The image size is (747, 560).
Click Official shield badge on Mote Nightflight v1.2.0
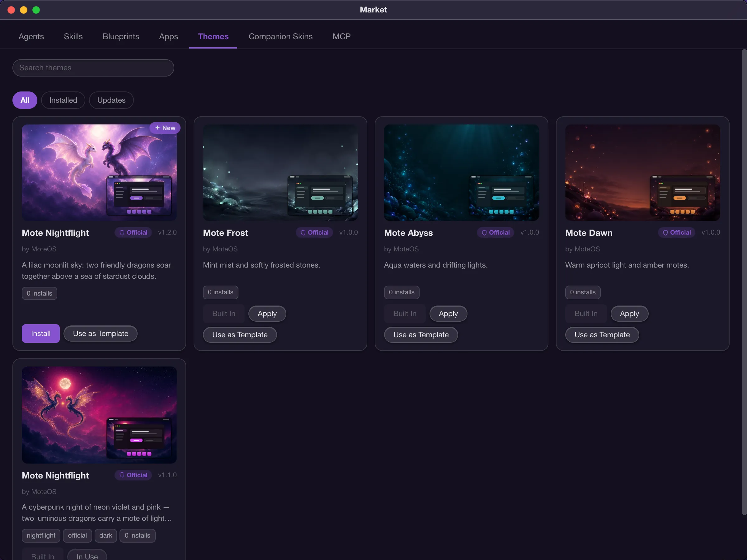tap(134, 233)
